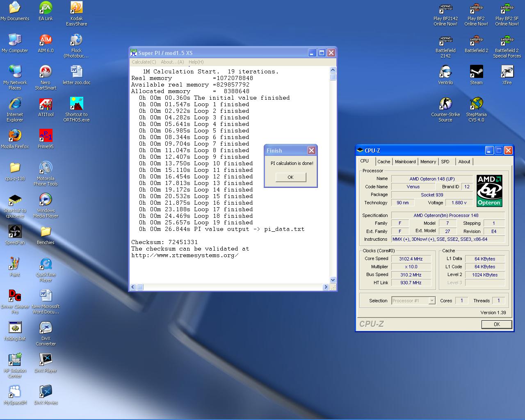Switch to the Memory tab in CPU-Z
The image size is (525, 420).
428,162
